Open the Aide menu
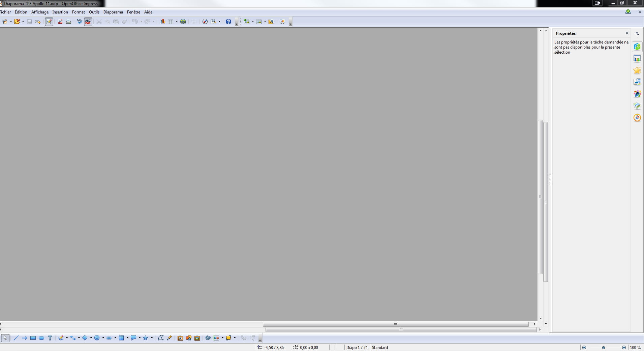The width and height of the screenshot is (644, 351). pos(148,12)
